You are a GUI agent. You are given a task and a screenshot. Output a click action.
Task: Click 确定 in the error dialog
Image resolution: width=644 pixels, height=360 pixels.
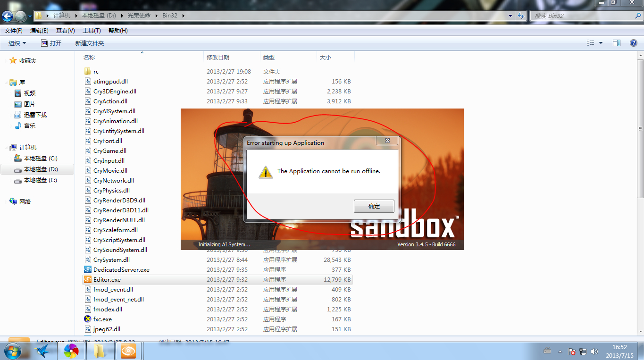(374, 206)
